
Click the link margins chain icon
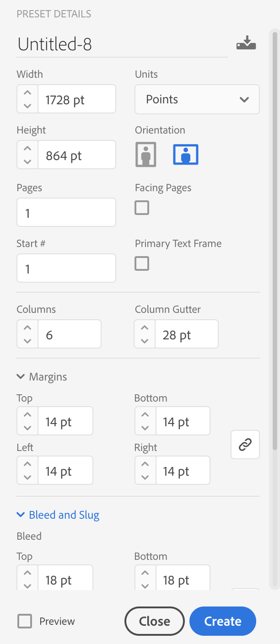(245, 444)
